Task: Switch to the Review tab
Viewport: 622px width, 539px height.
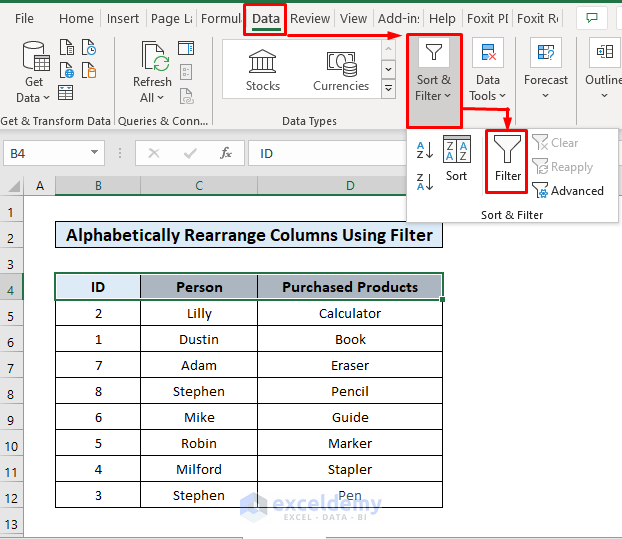Action: (x=310, y=19)
